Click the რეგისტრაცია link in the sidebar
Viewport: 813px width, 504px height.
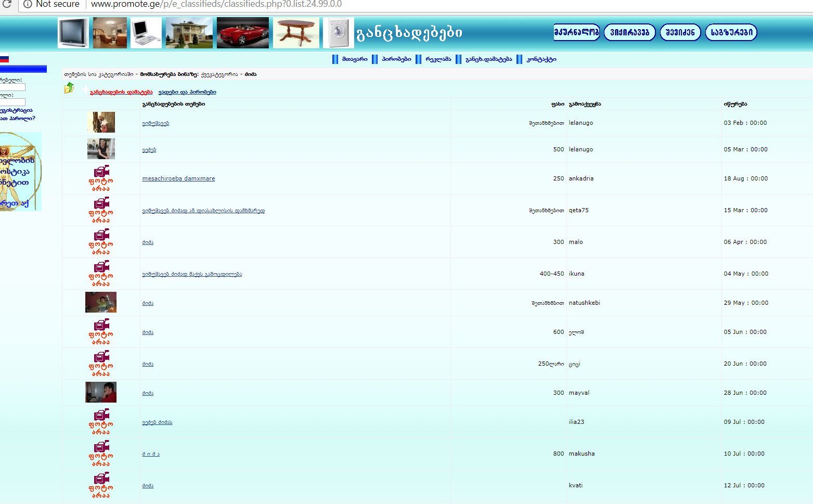16,110
